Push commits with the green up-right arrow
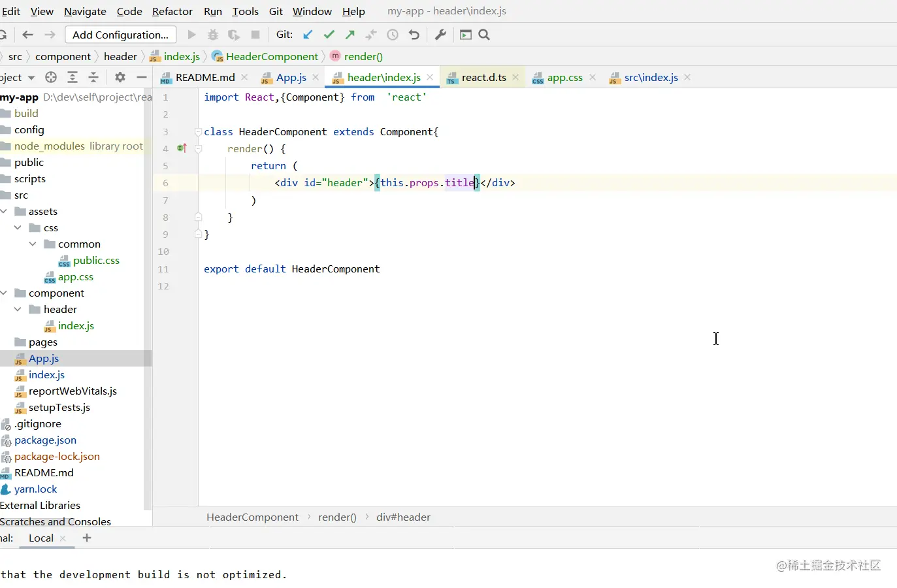Image resolution: width=897 pixels, height=588 pixels. click(x=350, y=35)
